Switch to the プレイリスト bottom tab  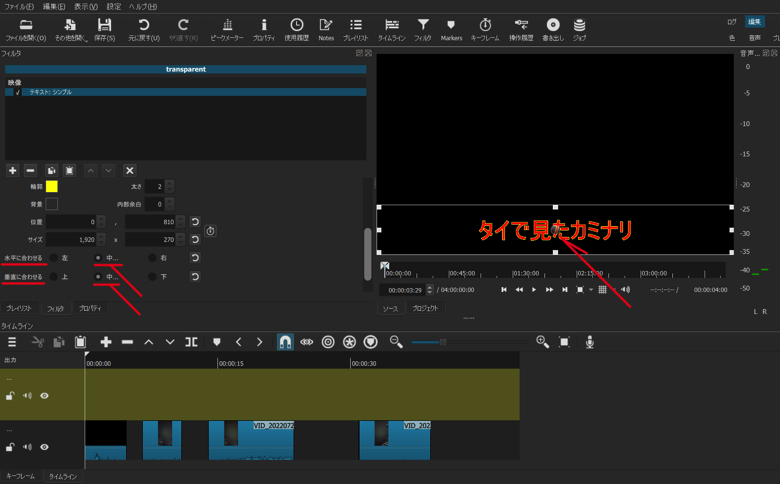click(x=19, y=308)
